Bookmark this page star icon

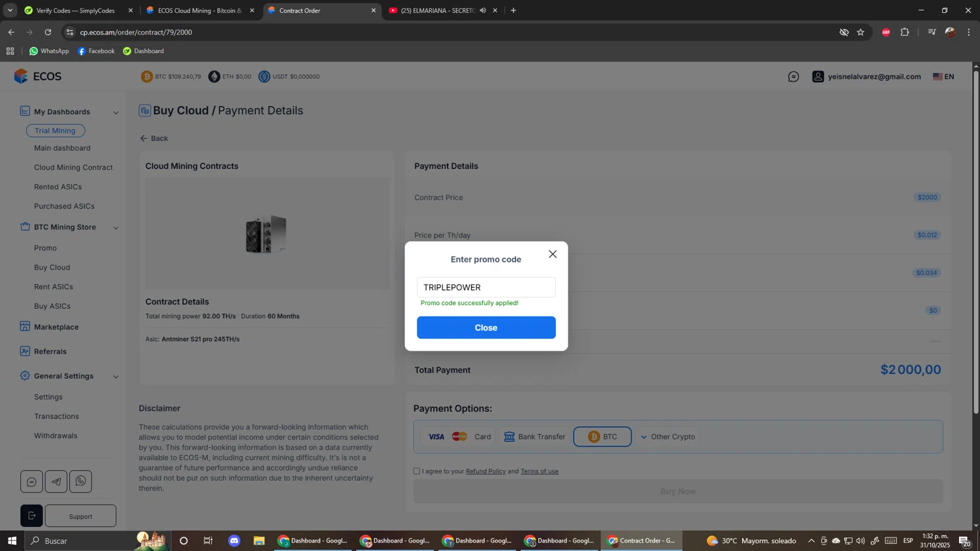860,32
